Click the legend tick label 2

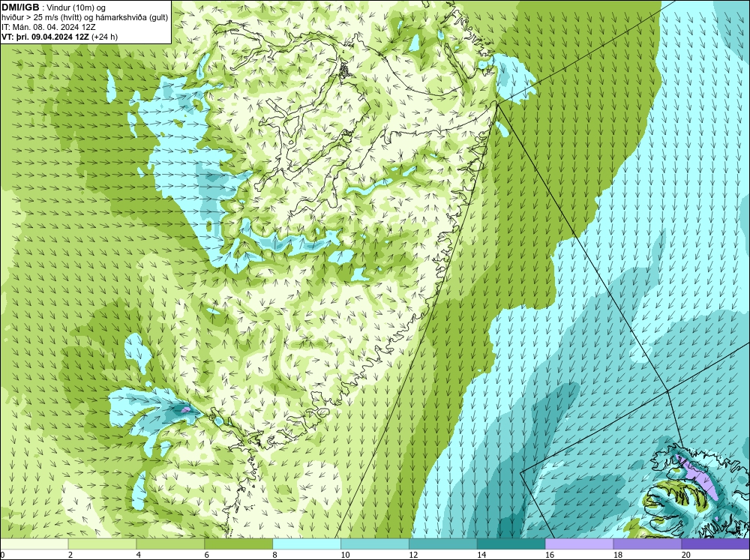[x=70, y=555]
